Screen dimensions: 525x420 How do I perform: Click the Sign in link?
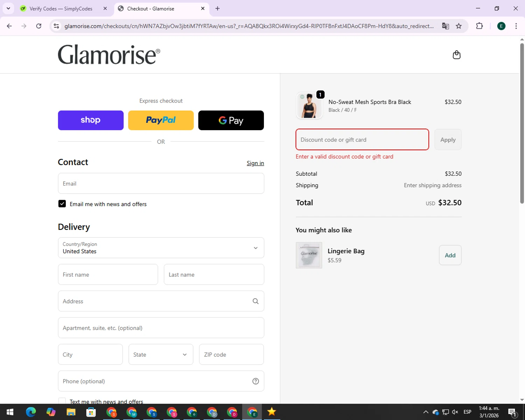255,163
